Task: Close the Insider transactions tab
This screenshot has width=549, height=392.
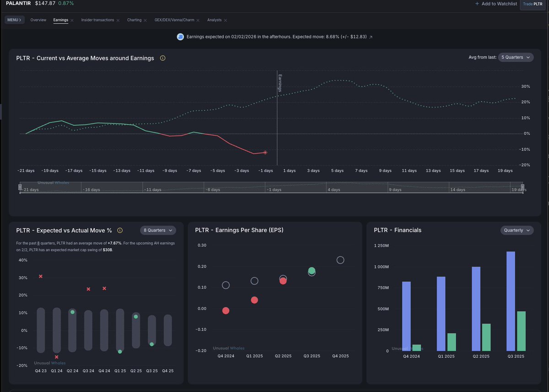Action: coord(118,20)
